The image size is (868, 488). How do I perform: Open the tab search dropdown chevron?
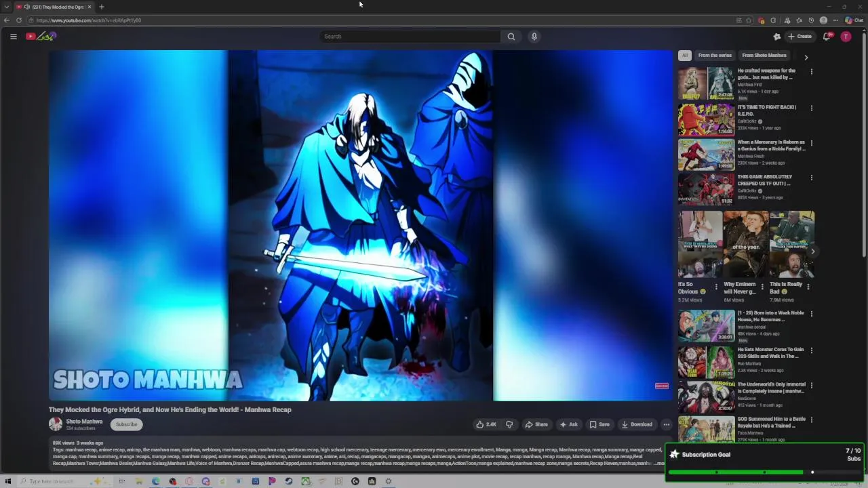pyautogui.click(x=7, y=7)
